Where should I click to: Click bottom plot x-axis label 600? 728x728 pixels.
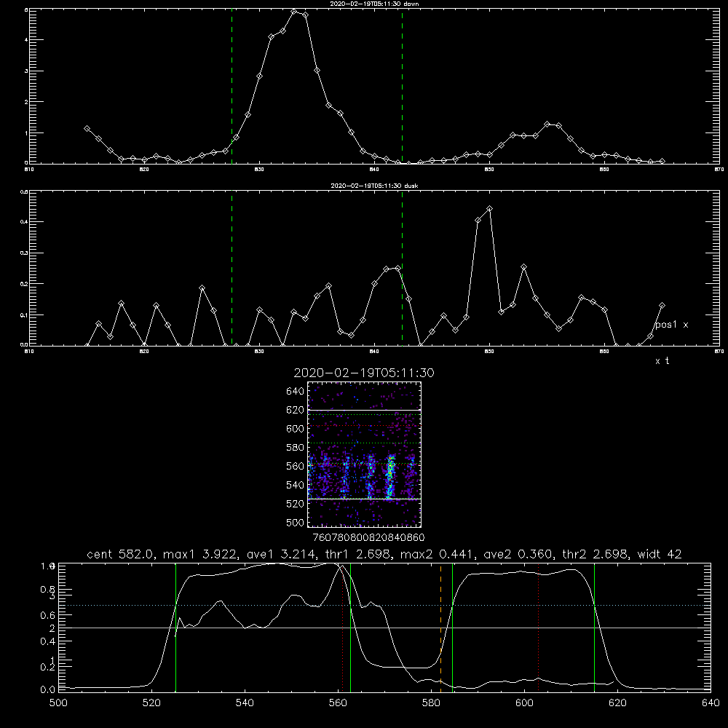point(524,703)
